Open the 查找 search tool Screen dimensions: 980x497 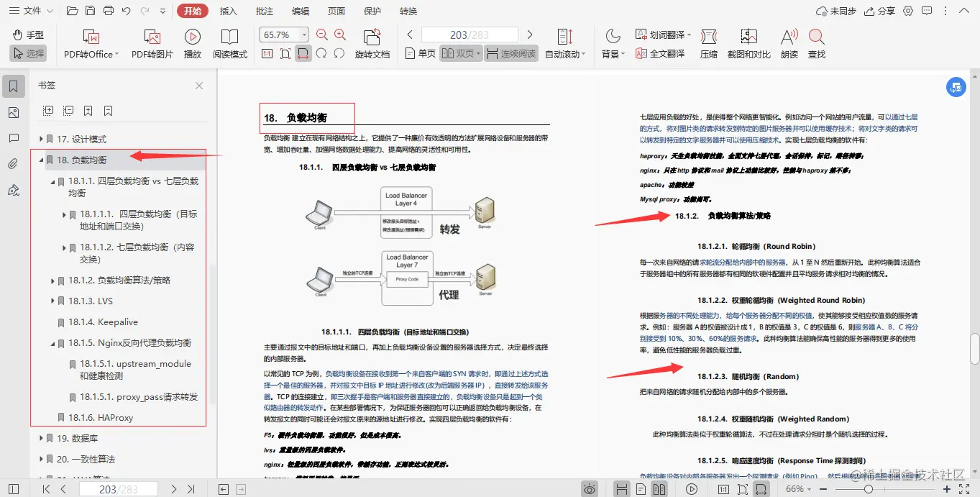(x=817, y=42)
